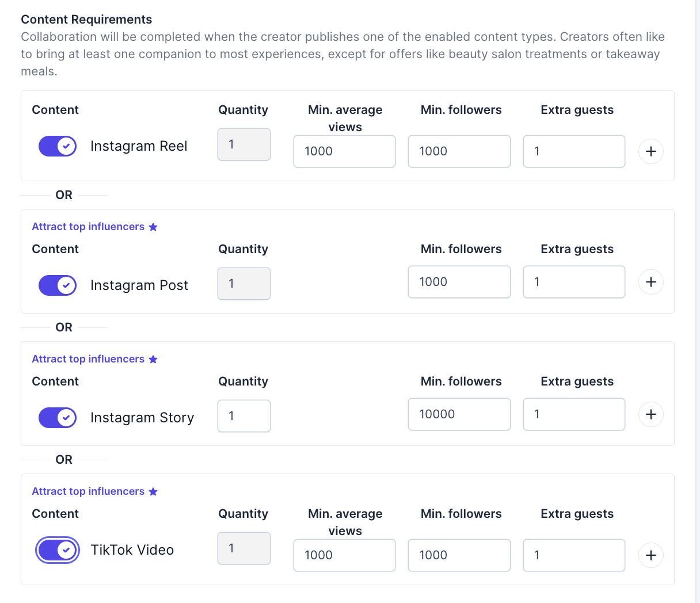Open Attract top influencers link above TikTok Video
The image size is (700, 603).
click(x=88, y=491)
